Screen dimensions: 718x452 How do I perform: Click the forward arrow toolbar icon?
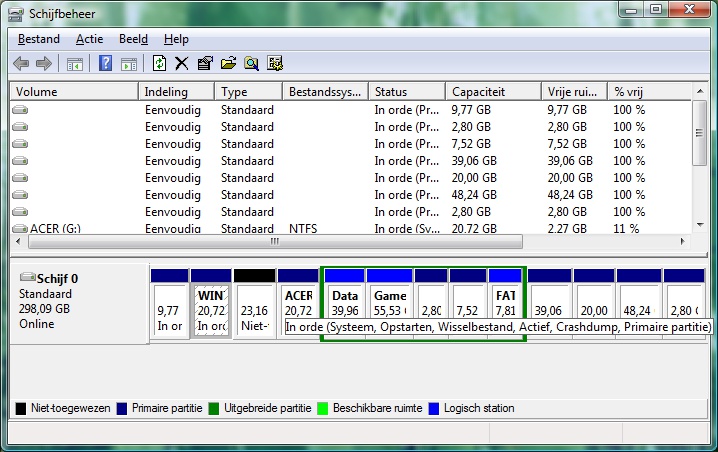click(43, 64)
